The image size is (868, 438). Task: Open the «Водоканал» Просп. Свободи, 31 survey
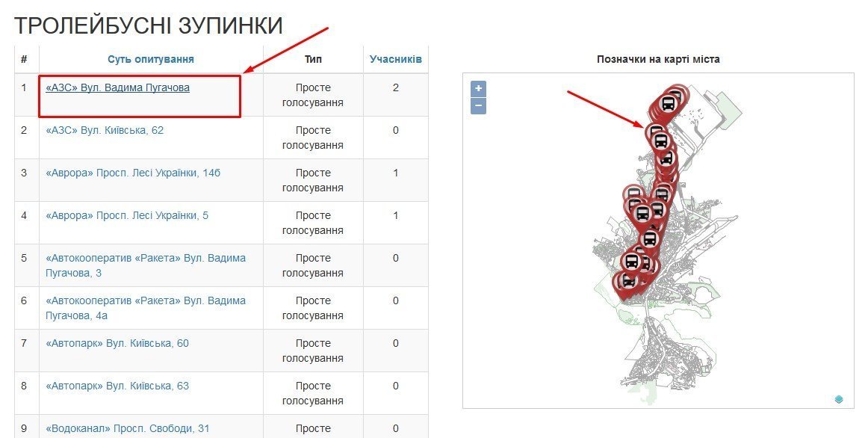pyautogui.click(x=125, y=428)
